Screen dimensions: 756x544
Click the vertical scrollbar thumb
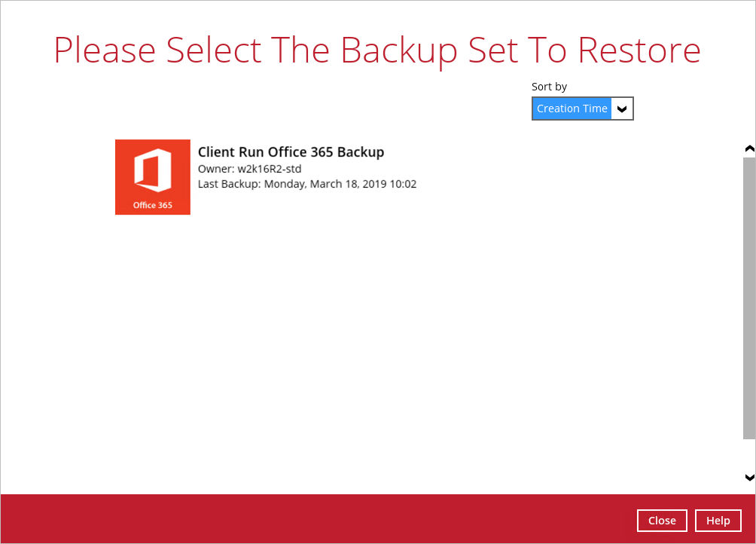pos(749,298)
